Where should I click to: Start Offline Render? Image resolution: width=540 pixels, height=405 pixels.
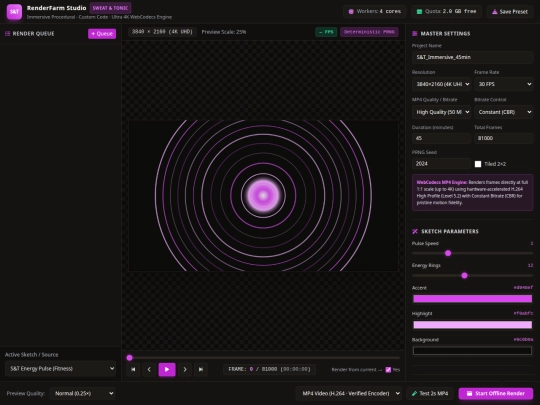click(x=496, y=393)
